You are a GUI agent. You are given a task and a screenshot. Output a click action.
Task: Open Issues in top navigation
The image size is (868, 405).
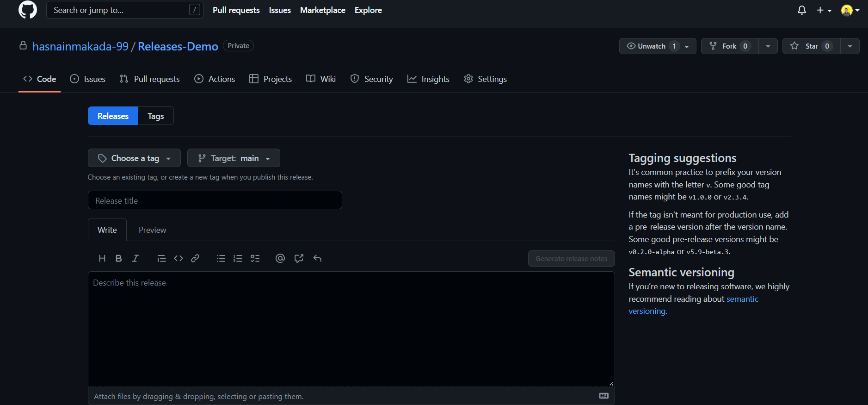280,10
